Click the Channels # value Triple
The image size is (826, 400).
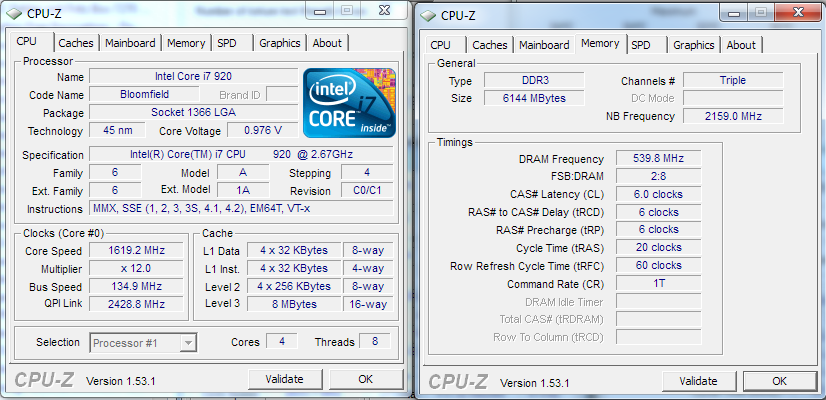(733, 80)
